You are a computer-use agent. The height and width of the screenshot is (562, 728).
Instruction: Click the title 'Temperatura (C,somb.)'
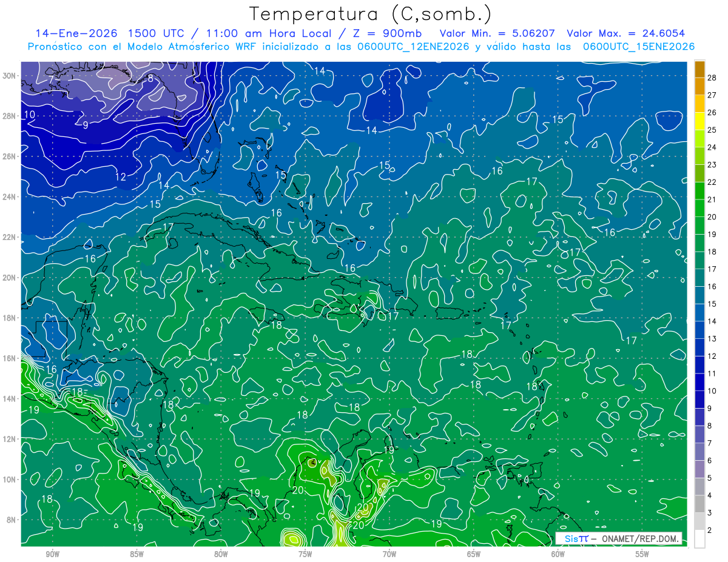click(371, 13)
